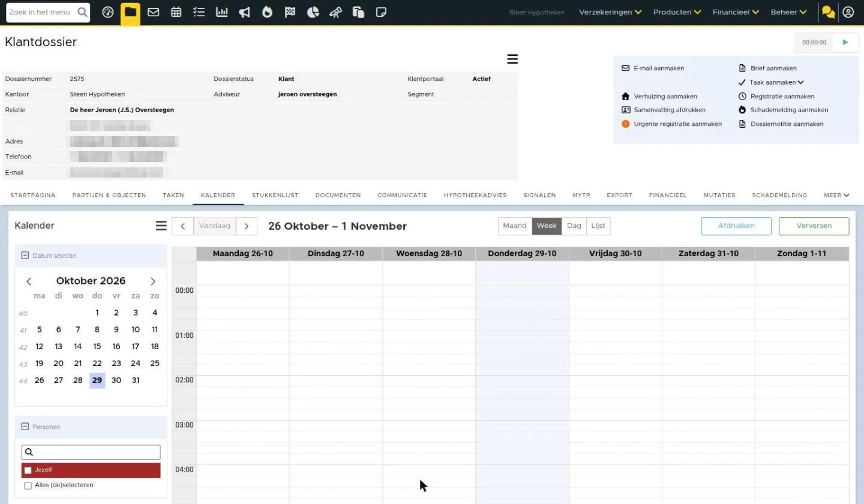Image resolution: width=864 pixels, height=504 pixels.
Task: Open the envelope mail icon in top bar
Action: [153, 12]
